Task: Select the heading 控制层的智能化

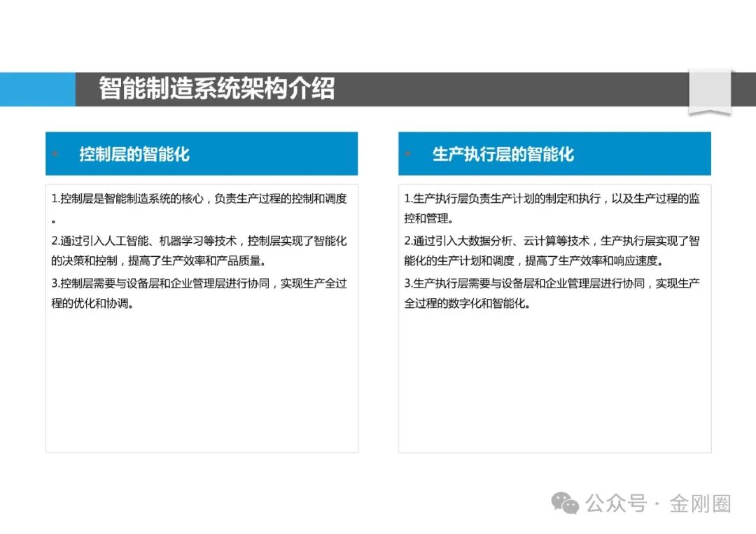Action: 134,154
